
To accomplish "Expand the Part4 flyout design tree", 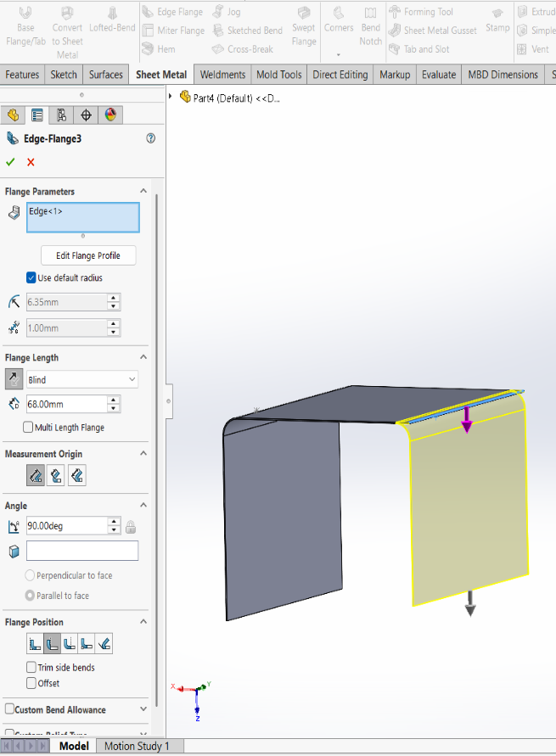I will click(x=171, y=97).
